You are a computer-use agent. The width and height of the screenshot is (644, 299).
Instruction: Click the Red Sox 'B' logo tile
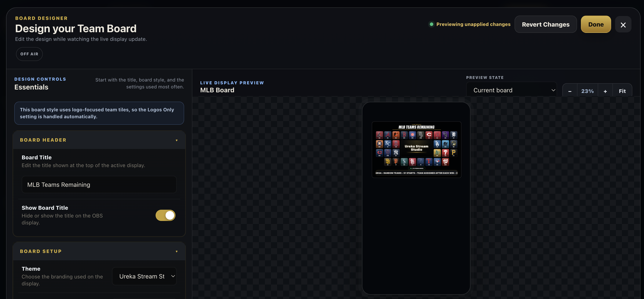point(404,135)
